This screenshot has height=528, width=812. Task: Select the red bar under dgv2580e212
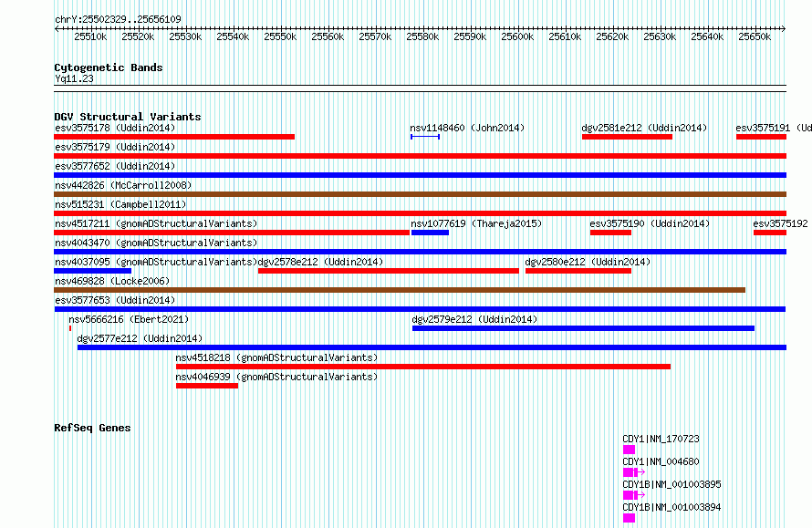coord(578,271)
